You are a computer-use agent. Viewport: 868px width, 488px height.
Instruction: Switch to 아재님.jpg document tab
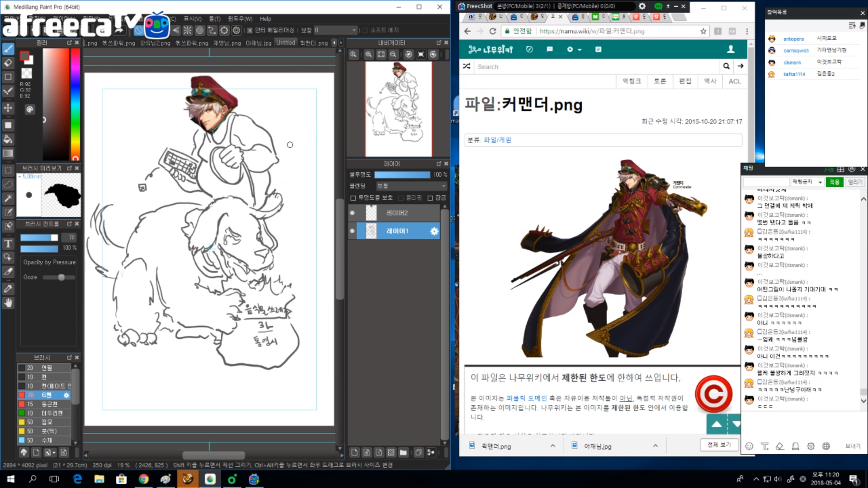[x=258, y=43]
